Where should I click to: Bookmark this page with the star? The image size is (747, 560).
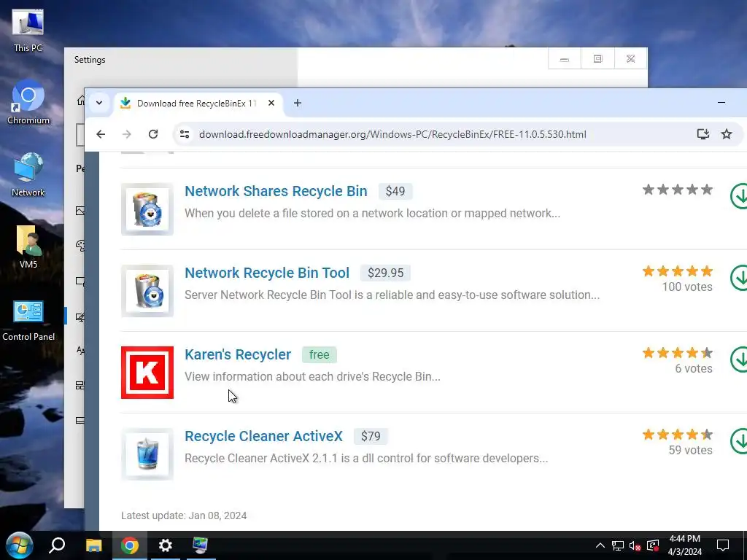click(727, 134)
